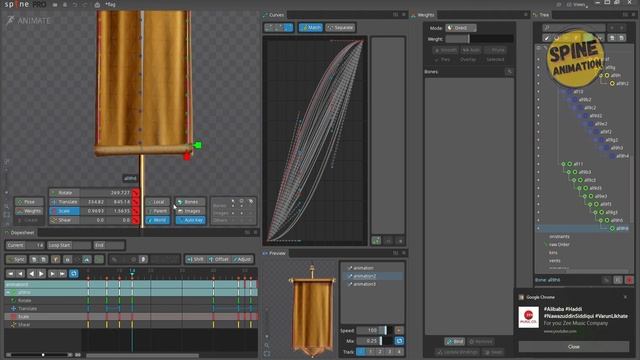Click the End frame field
The width and height of the screenshot is (640, 360).
click(109, 245)
